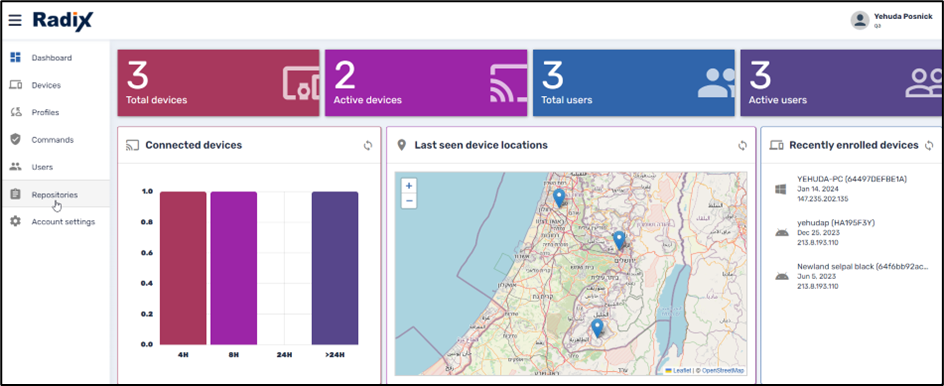The height and width of the screenshot is (386, 944).
Task: Open the hamburger menu icon
Action: click(15, 20)
